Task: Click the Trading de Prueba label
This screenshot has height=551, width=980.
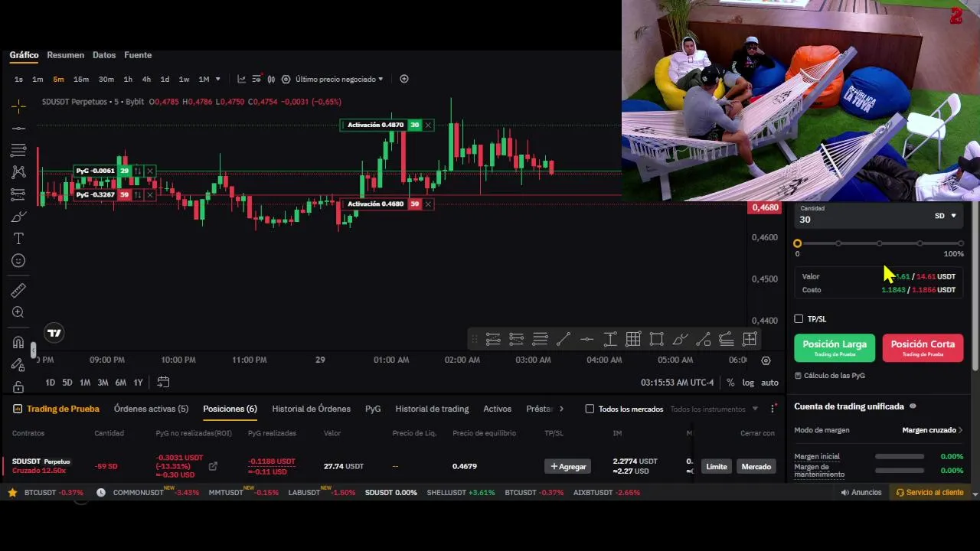Action: click(63, 409)
